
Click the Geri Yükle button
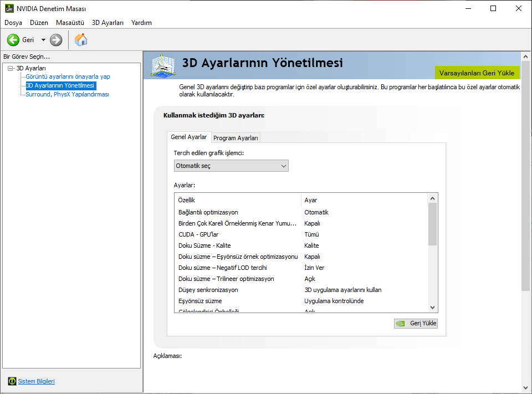point(416,324)
